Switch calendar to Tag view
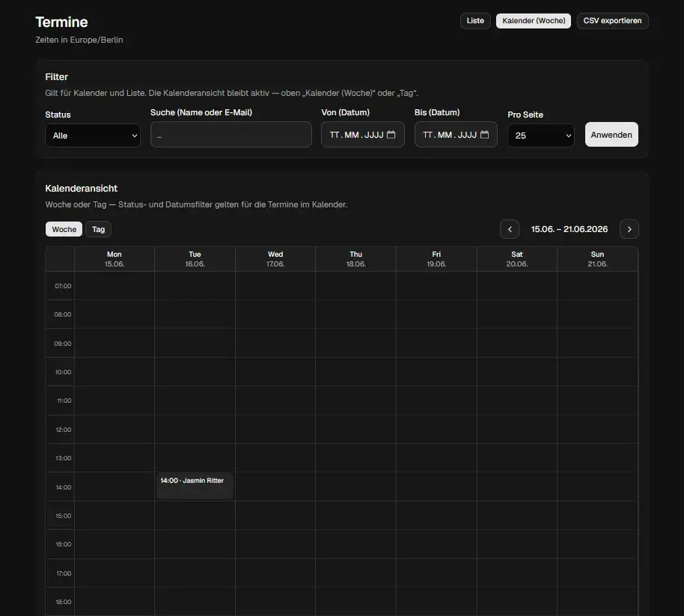 98,229
